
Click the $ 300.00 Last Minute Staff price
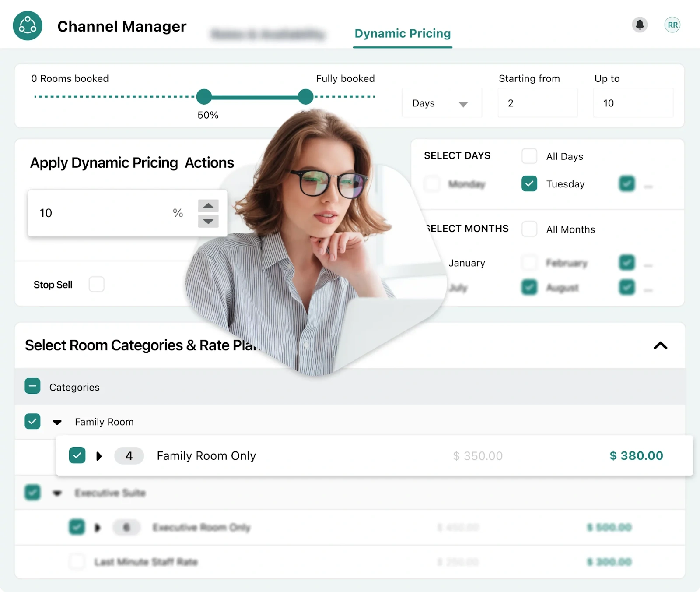(x=609, y=562)
